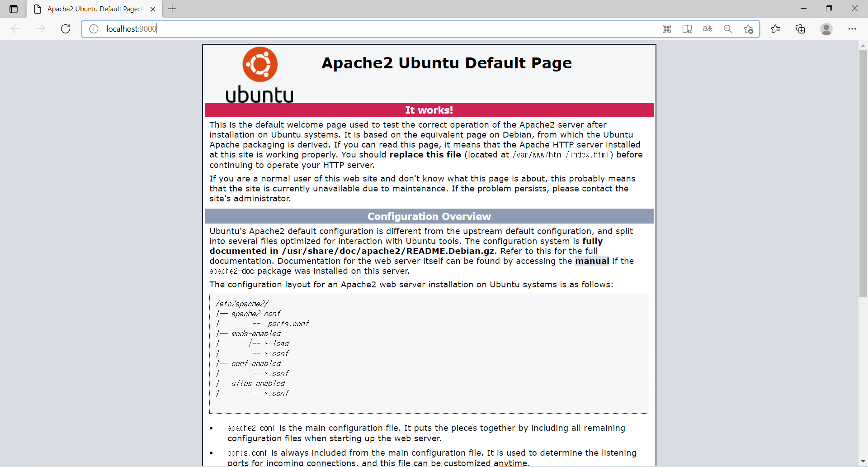868x467 pixels.
Task: Click the 'mods-enabled' line
Action: [x=256, y=334]
